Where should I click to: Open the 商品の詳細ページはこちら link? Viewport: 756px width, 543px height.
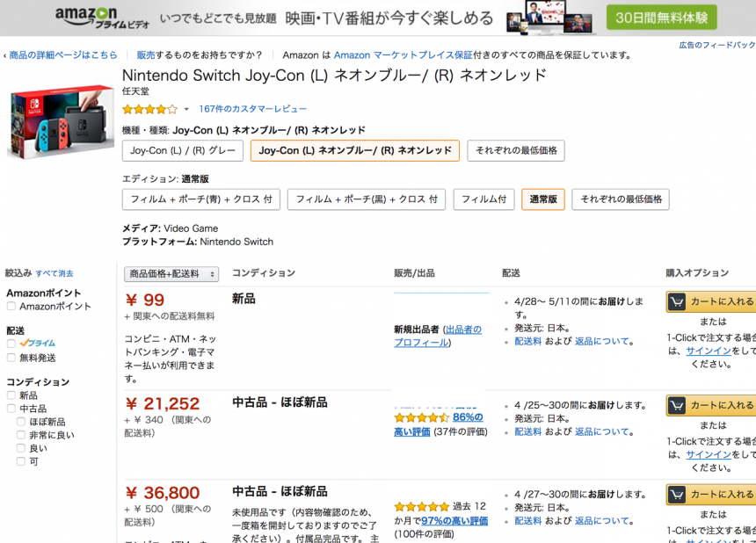coord(62,55)
